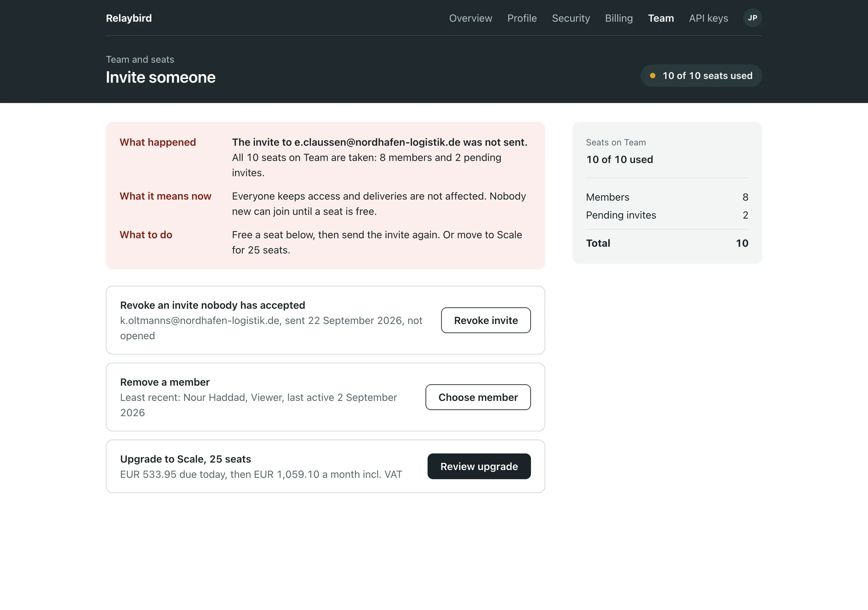Click the Revoke invite button
The image size is (868, 610).
click(486, 320)
